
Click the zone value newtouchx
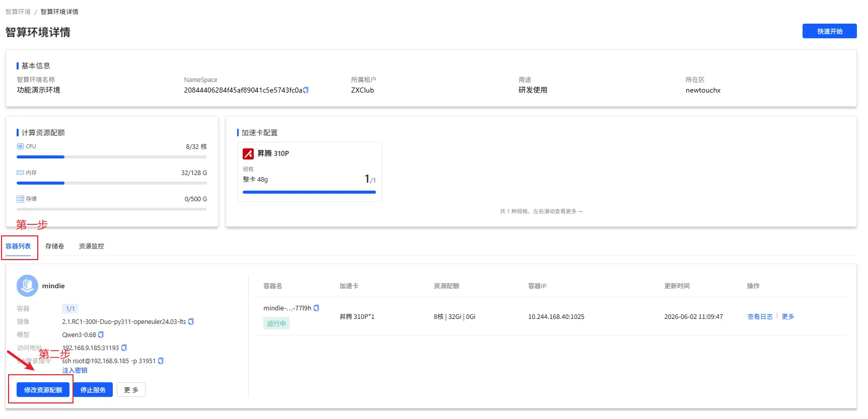703,91
